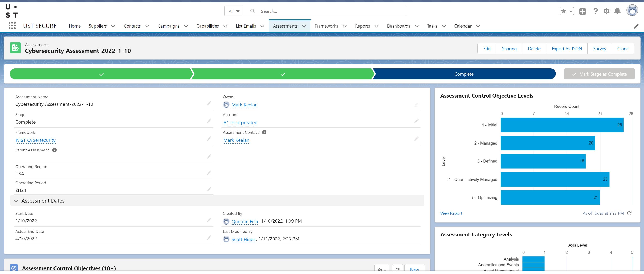Click the Parent Assessment info icon
The height and width of the screenshot is (274, 644).
(x=54, y=150)
